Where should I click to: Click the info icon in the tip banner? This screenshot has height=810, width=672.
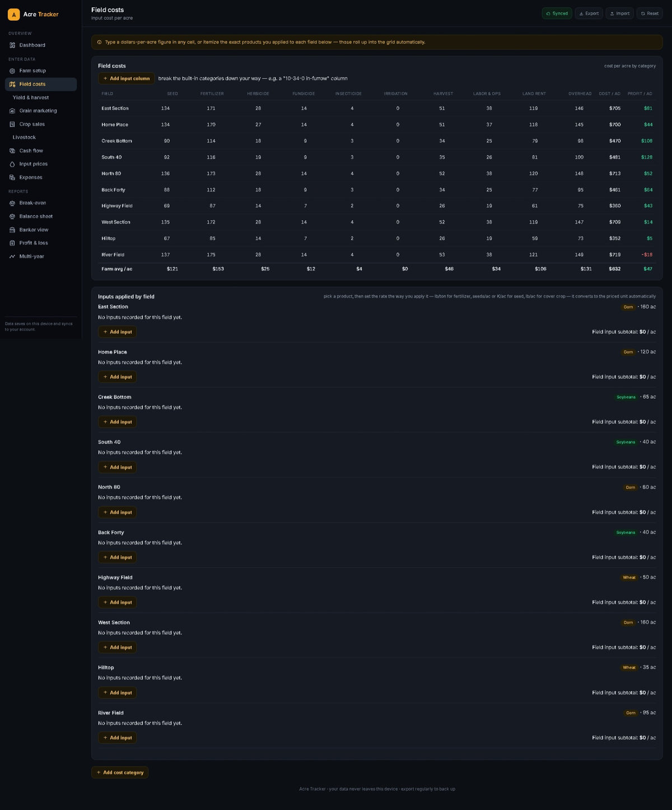100,42
